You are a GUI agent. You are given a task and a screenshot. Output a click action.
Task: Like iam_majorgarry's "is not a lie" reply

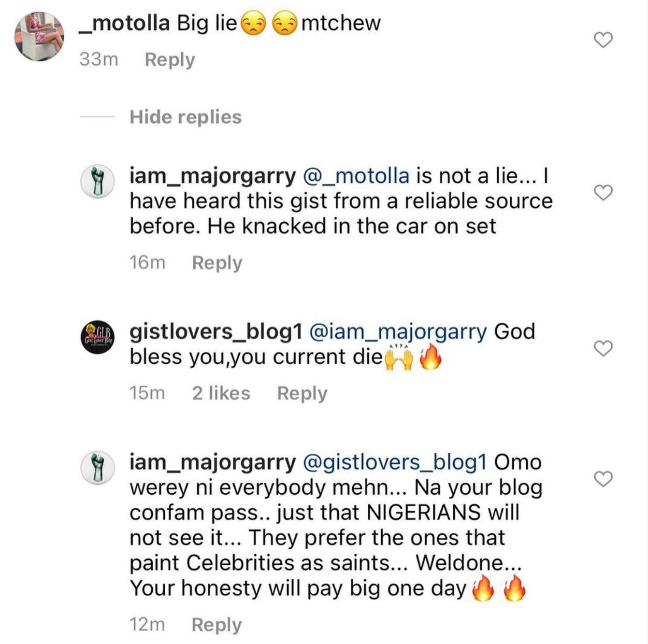coord(603,192)
